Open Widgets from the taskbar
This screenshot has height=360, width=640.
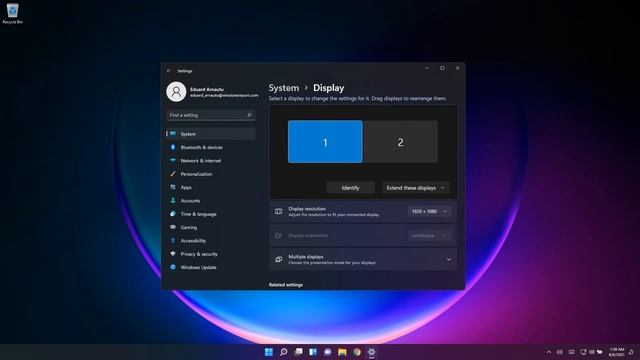(313, 352)
